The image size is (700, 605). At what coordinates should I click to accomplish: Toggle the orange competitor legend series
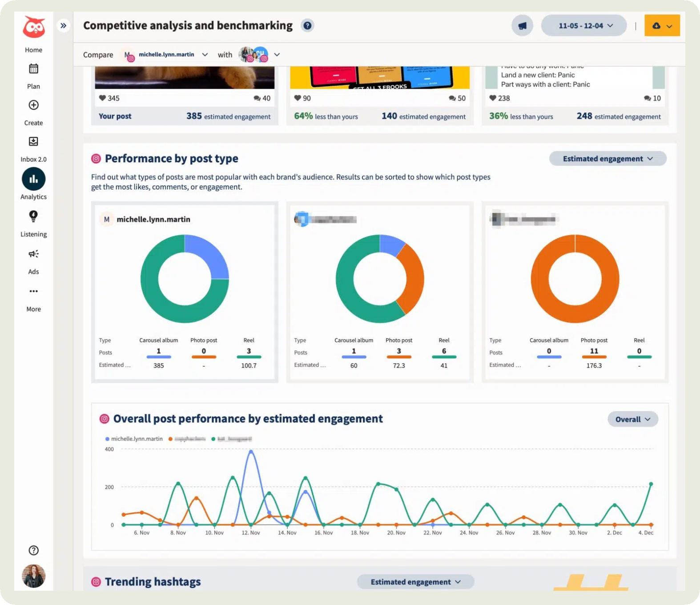click(x=188, y=439)
